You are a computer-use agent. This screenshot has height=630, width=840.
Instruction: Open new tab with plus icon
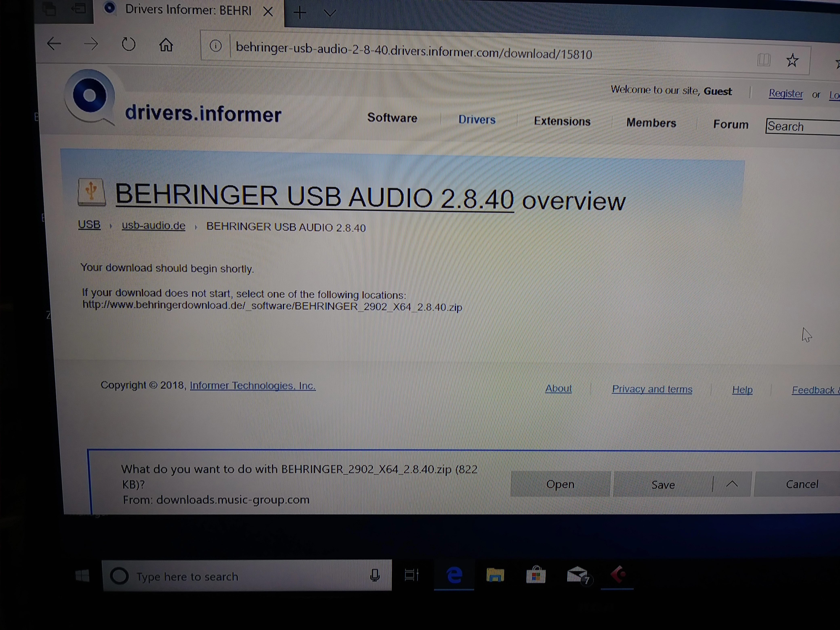click(300, 13)
